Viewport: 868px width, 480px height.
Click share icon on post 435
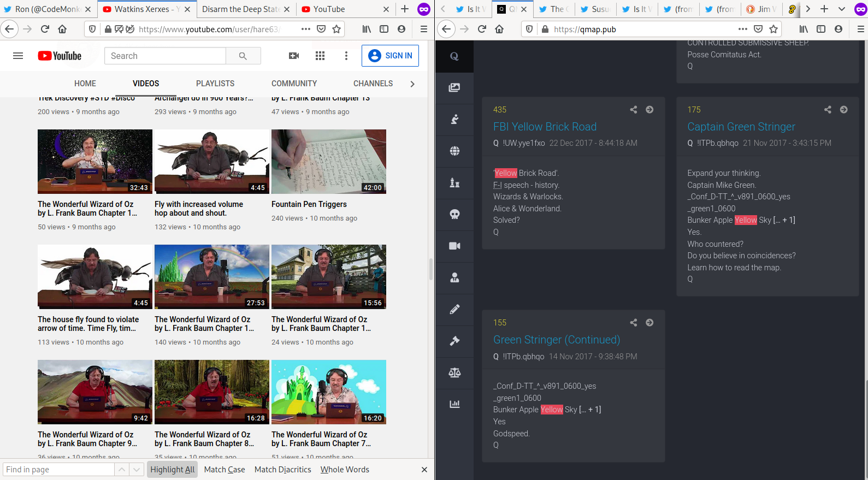[634, 110]
